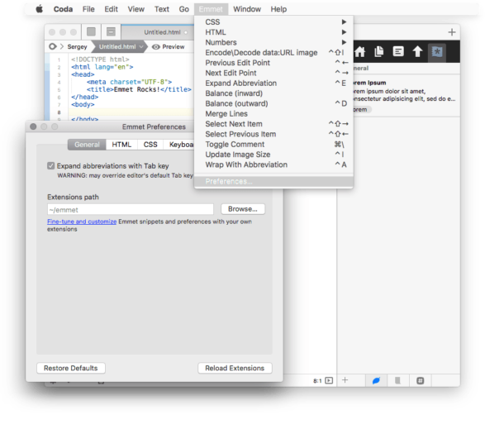
Task: Choose Update Image Size
Action: pos(273,155)
